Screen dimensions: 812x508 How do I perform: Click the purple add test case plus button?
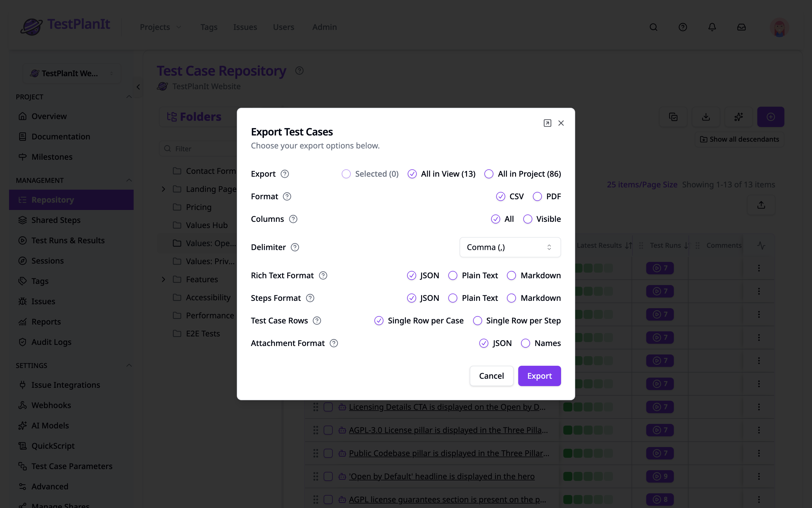point(771,117)
